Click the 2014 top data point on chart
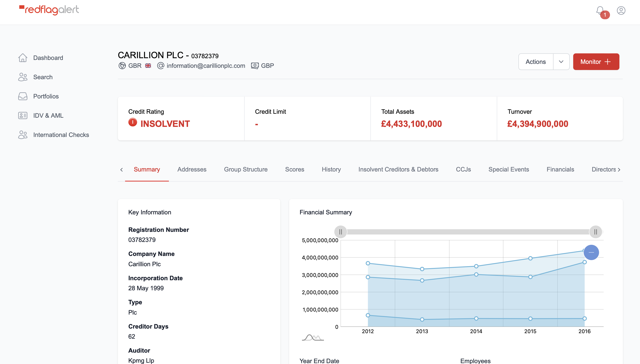The height and width of the screenshot is (364, 640). [476, 266]
